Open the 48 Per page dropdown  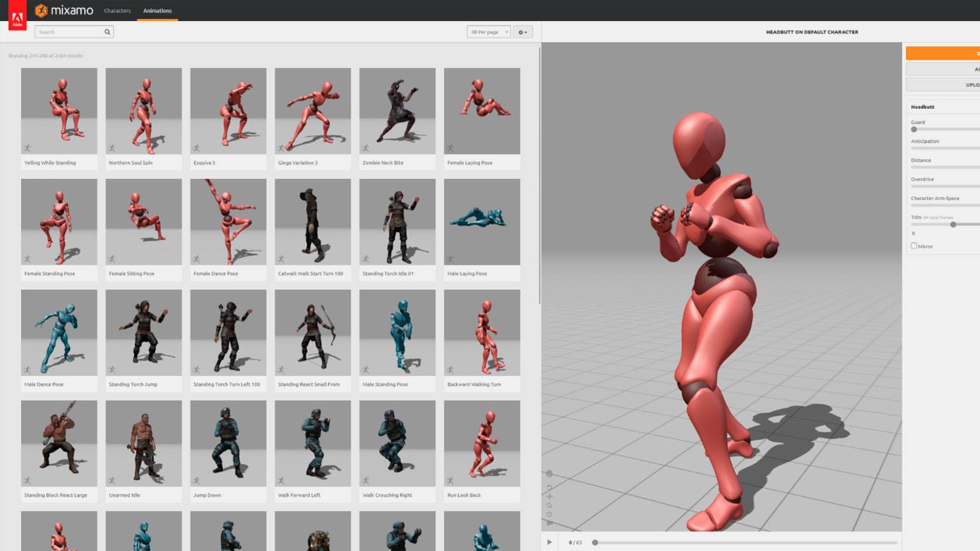[x=488, y=32]
